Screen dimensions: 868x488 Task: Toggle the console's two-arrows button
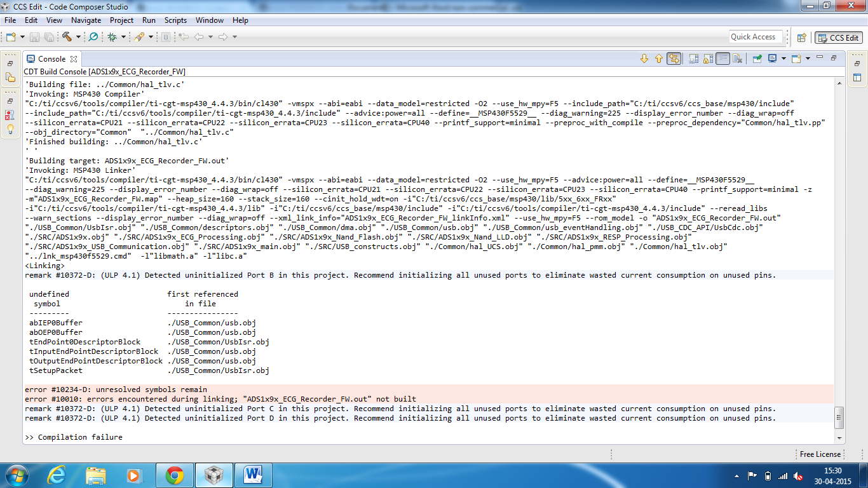click(674, 58)
